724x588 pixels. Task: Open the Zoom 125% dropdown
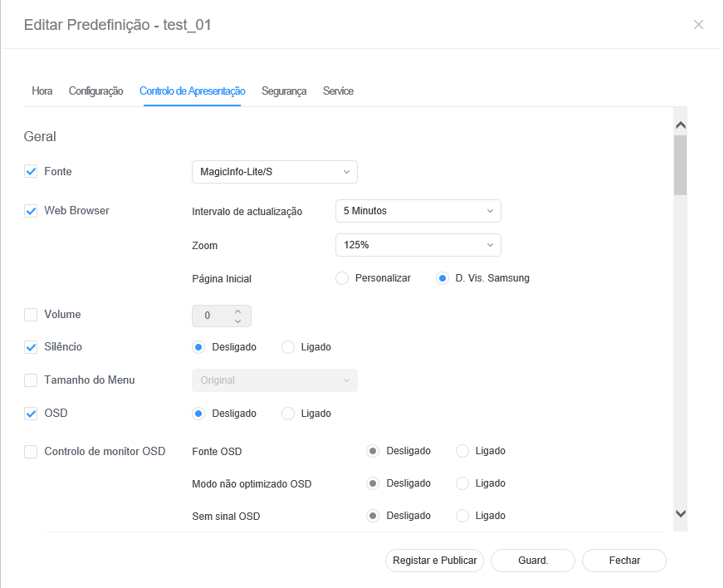[x=418, y=245]
